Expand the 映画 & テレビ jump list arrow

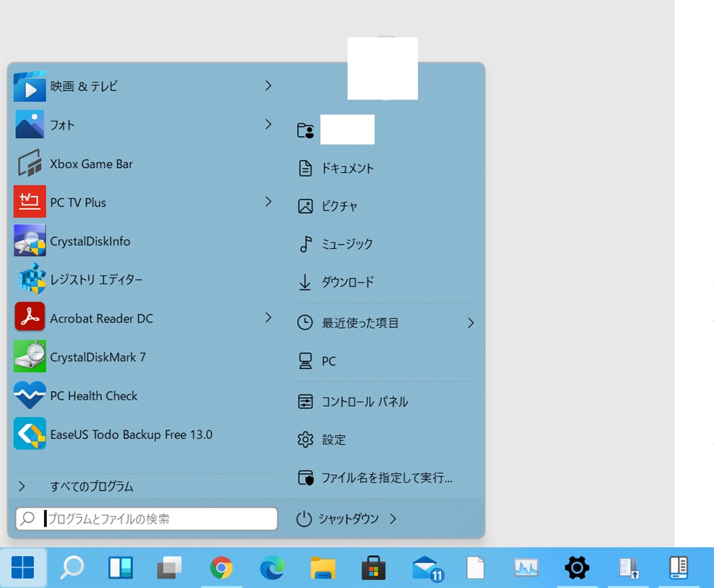coord(268,86)
